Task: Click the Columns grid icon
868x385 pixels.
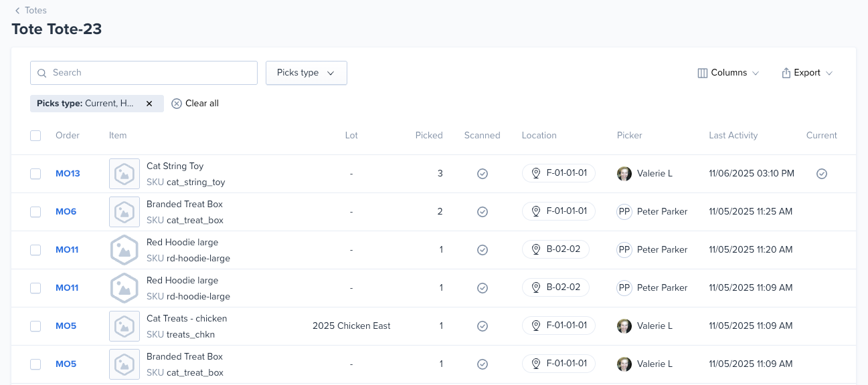Action: coord(702,73)
